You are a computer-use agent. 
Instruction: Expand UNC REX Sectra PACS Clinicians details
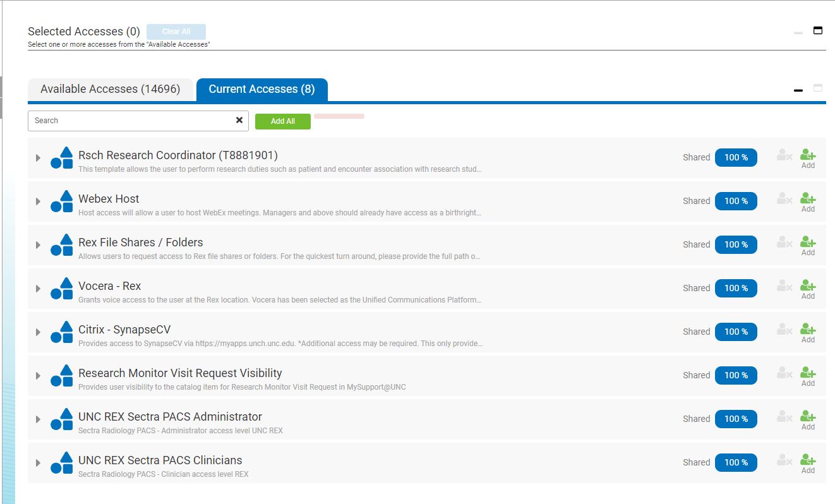tap(38, 463)
